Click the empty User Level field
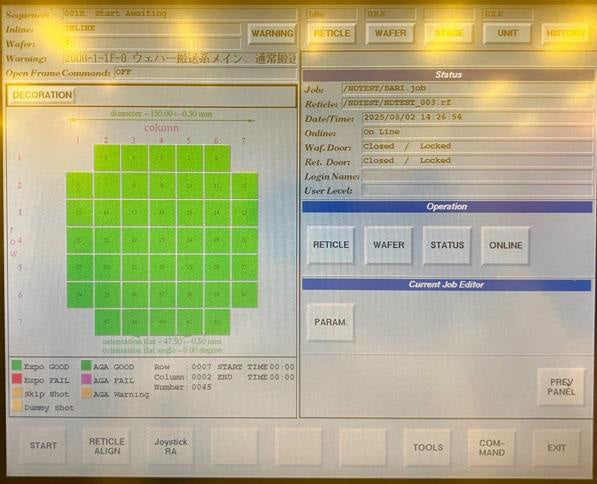 477,190
